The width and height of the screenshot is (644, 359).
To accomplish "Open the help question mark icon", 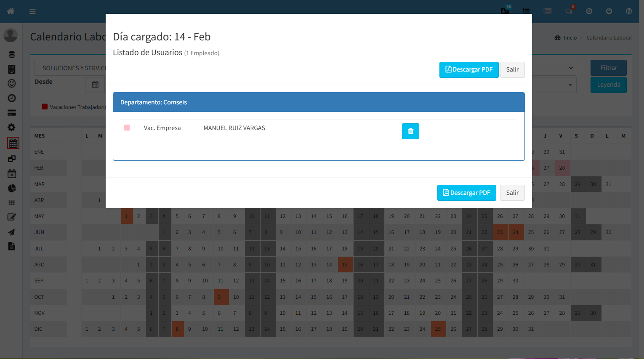I will coord(629,11).
